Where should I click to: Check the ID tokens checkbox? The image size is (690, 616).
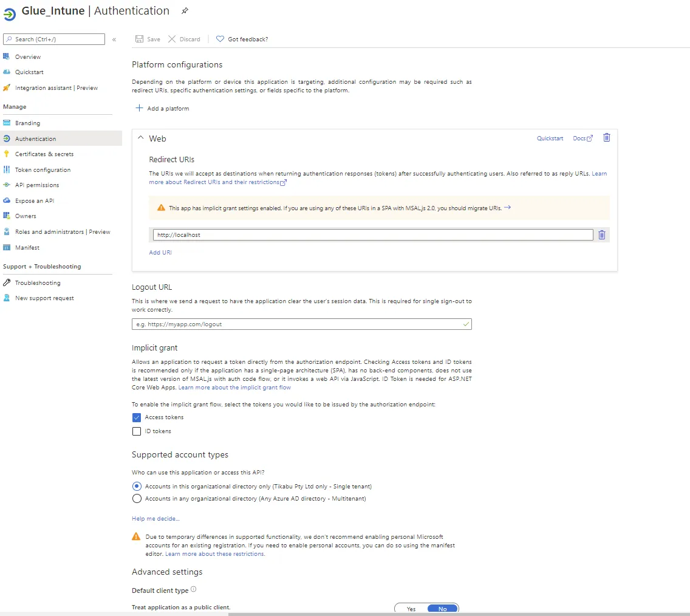[x=137, y=431]
